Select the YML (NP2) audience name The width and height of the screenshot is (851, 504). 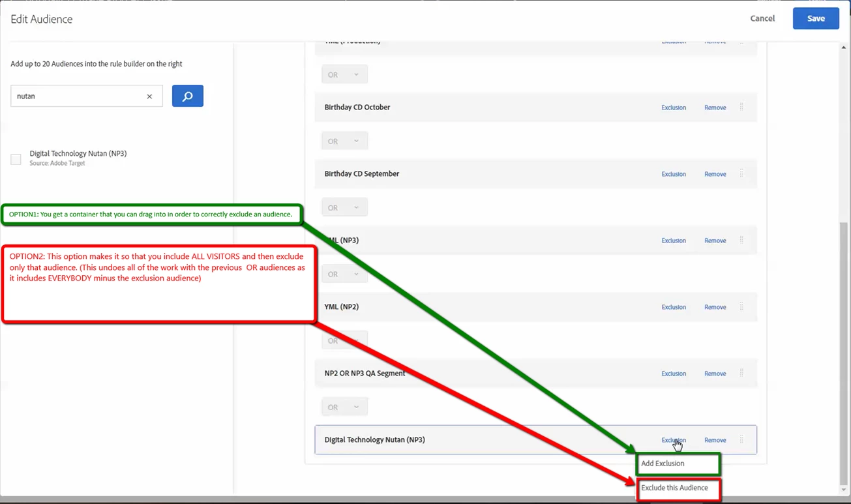[342, 306]
